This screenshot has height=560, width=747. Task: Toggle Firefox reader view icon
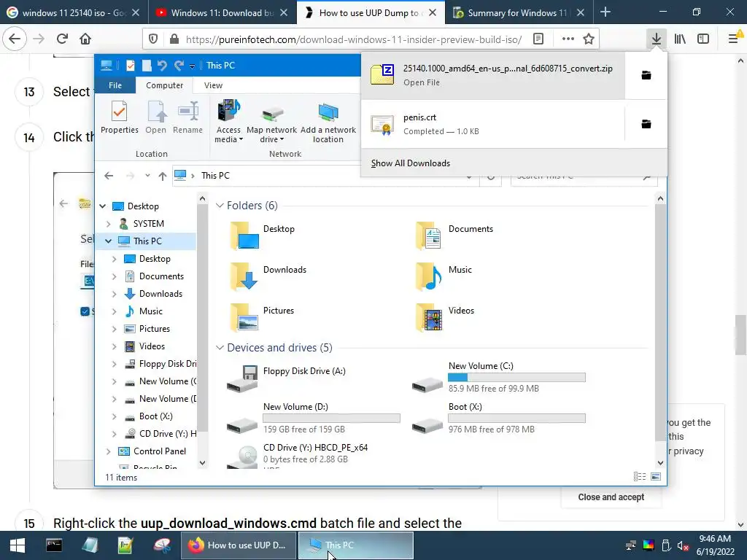[538, 39]
